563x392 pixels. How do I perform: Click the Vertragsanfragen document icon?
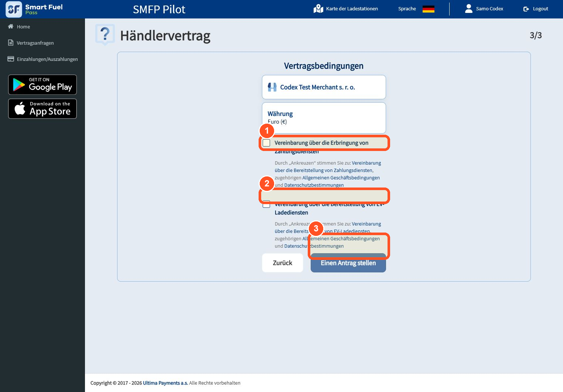pyautogui.click(x=11, y=43)
